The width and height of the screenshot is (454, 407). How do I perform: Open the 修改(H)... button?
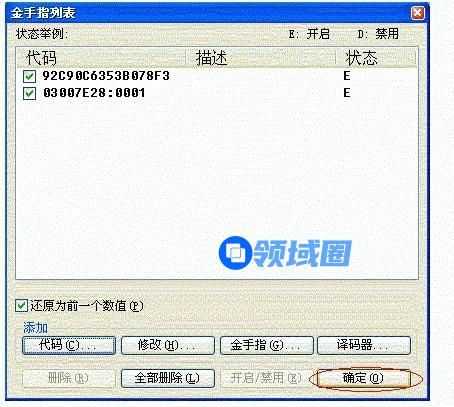pyautogui.click(x=168, y=345)
